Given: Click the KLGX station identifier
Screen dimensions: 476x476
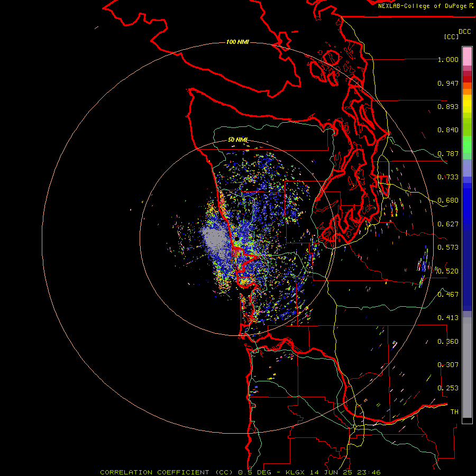Looking at the screenshot, I should click(295, 472).
